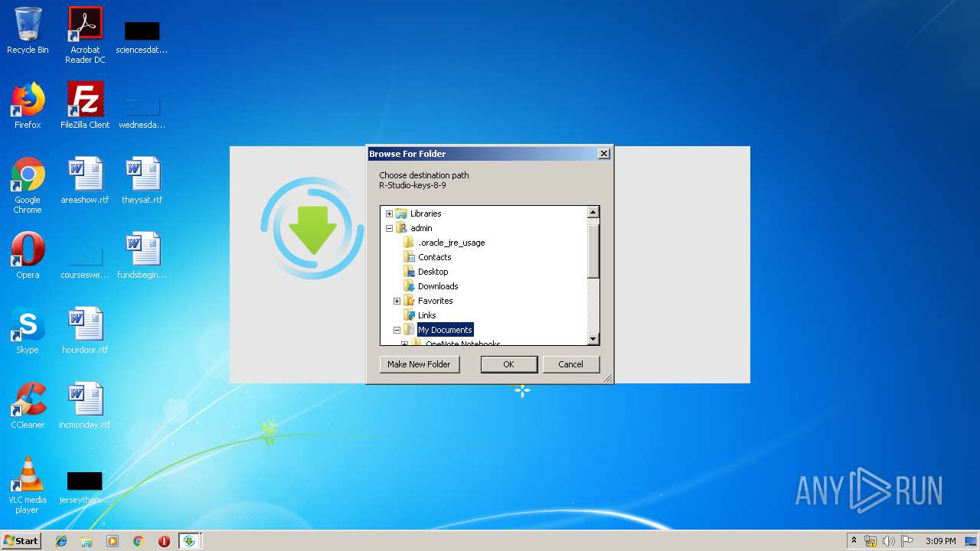Open the Recycle Bin desktop icon
Image resolution: width=980 pixels, height=551 pixels.
[28, 31]
